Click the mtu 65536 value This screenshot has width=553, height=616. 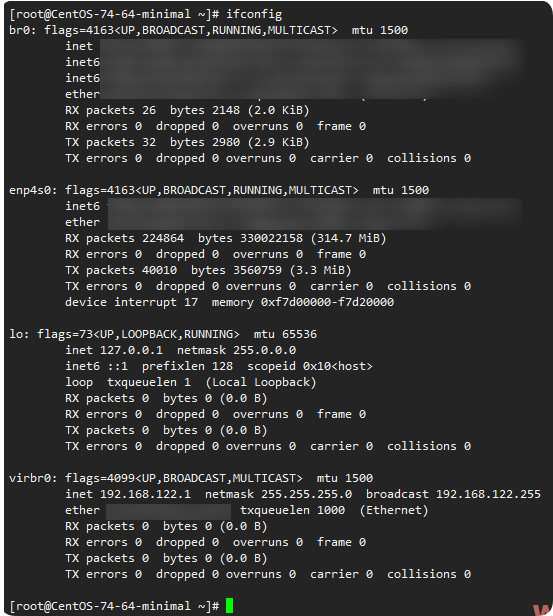(285, 334)
